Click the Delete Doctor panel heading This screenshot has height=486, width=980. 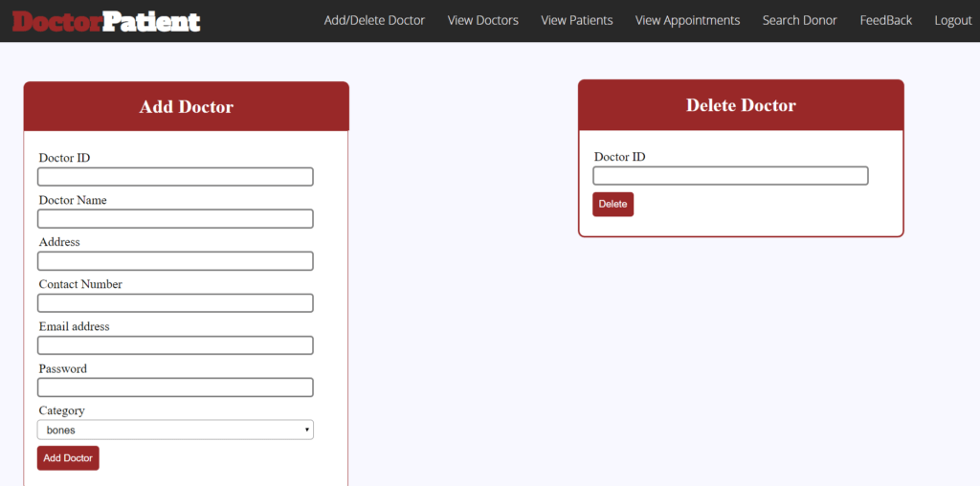coord(742,105)
